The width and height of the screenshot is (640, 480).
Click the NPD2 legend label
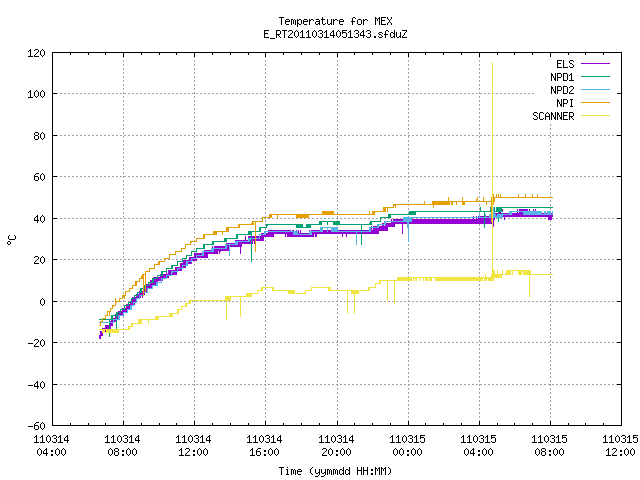(x=562, y=90)
